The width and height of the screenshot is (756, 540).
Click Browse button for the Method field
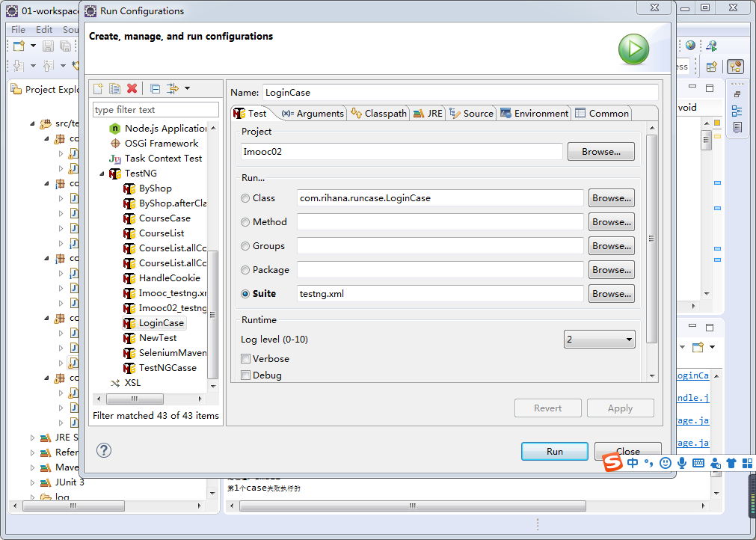tap(612, 222)
